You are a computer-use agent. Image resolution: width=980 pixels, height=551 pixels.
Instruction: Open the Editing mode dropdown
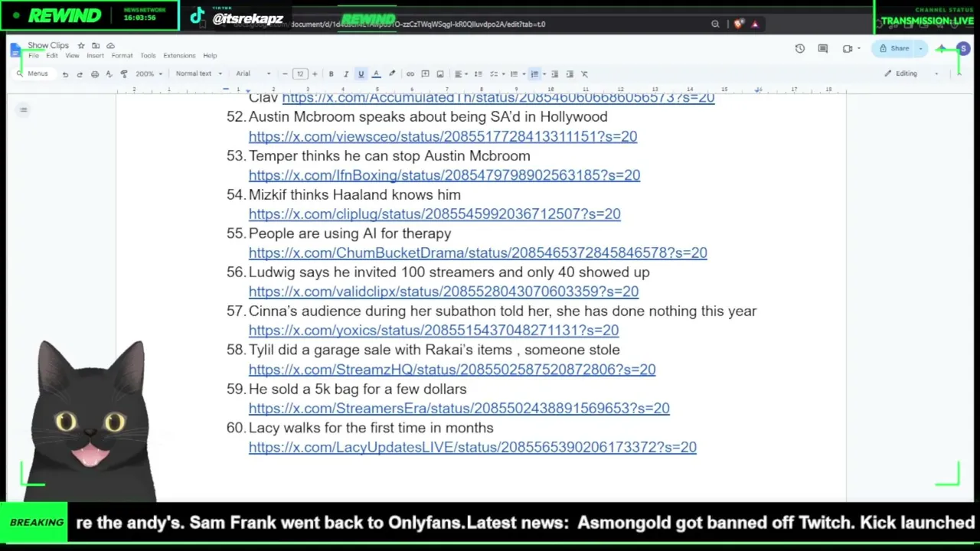point(910,74)
